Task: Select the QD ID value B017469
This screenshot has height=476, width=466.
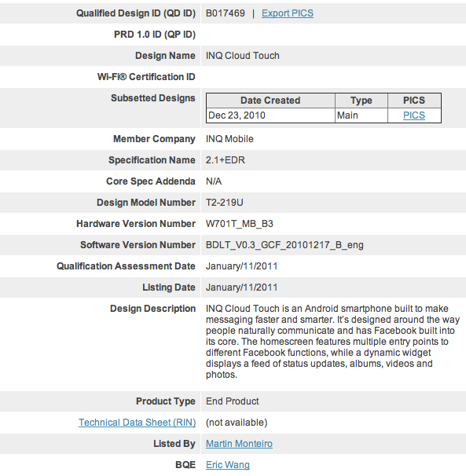Action: [x=225, y=13]
